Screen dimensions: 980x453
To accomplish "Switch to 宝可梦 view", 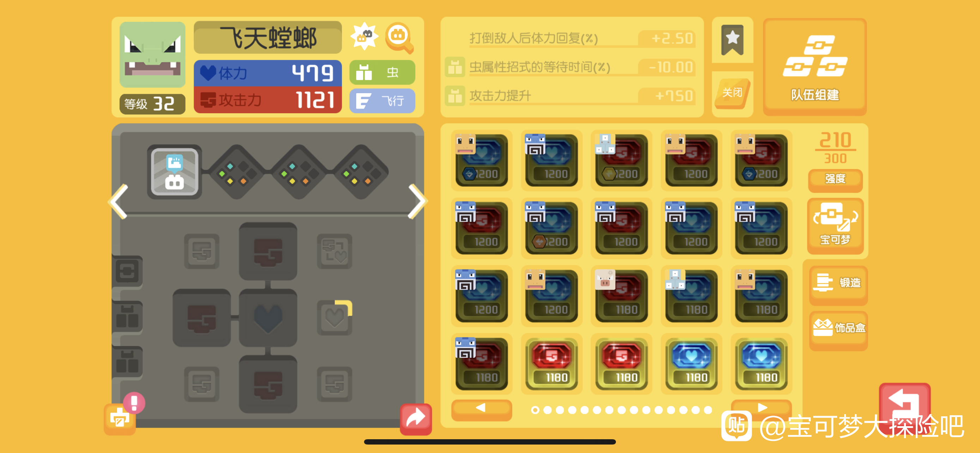I will click(x=835, y=225).
